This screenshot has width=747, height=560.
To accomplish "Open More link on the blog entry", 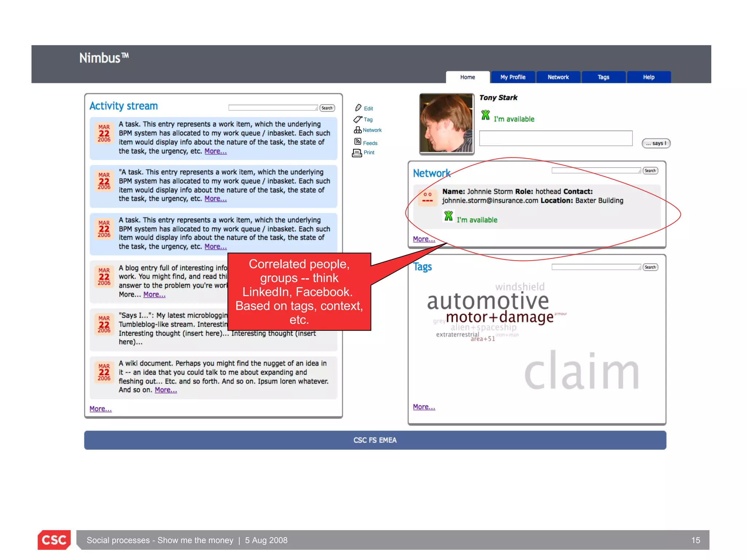I will (x=154, y=294).
